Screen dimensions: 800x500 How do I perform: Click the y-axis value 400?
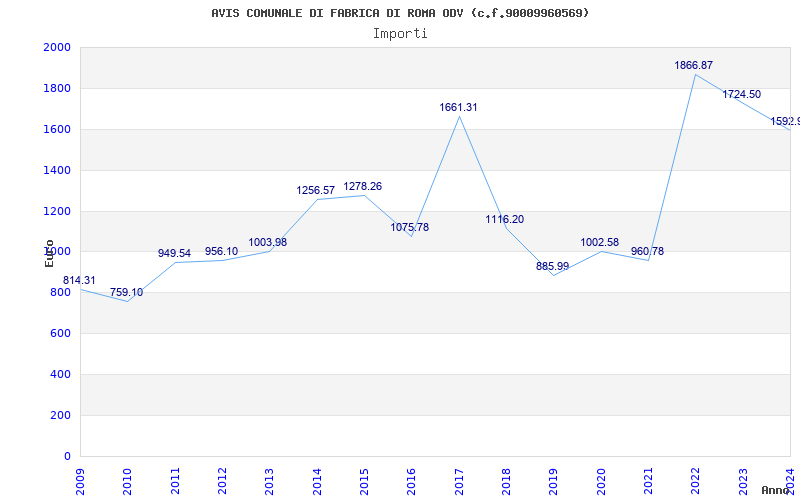[60, 374]
